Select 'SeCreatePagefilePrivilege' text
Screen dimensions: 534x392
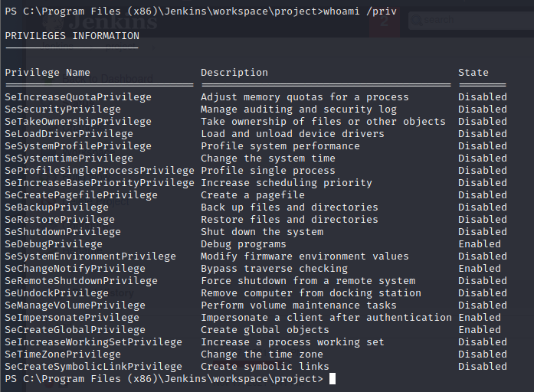[81, 195]
